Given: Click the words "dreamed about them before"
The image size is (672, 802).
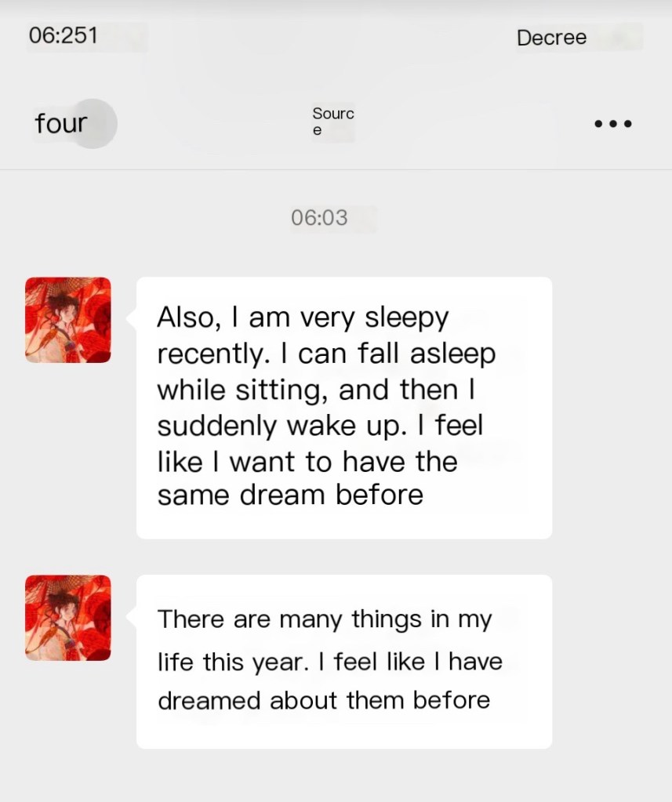Looking at the screenshot, I should (x=324, y=699).
